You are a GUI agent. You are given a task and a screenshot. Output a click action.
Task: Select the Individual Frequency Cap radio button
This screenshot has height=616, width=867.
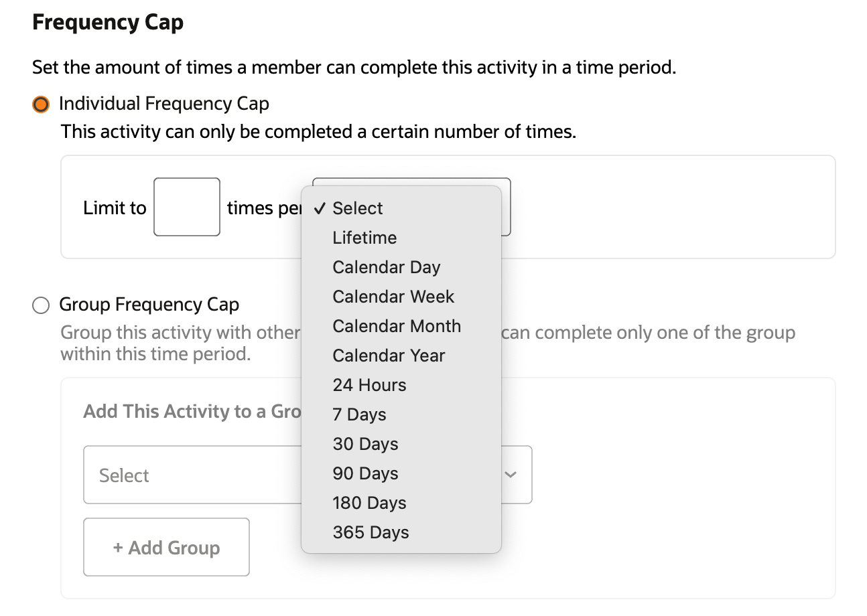point(41,104)
